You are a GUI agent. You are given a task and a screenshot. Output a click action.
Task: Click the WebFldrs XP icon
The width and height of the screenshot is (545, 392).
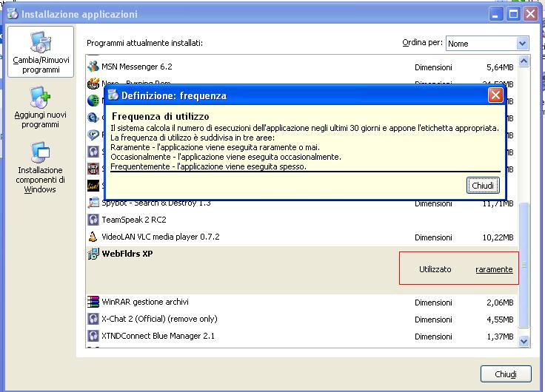(93, 254)
